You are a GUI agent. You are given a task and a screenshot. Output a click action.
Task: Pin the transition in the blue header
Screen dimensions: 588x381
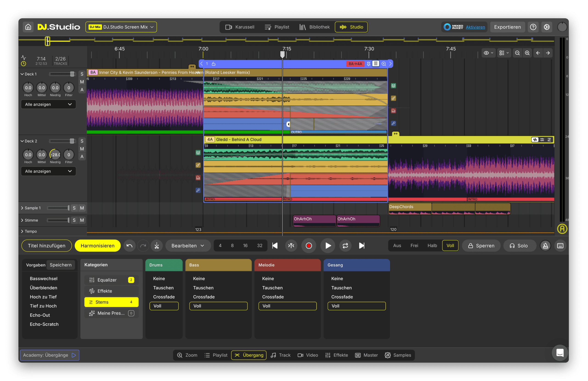click(x=368, y=64)
